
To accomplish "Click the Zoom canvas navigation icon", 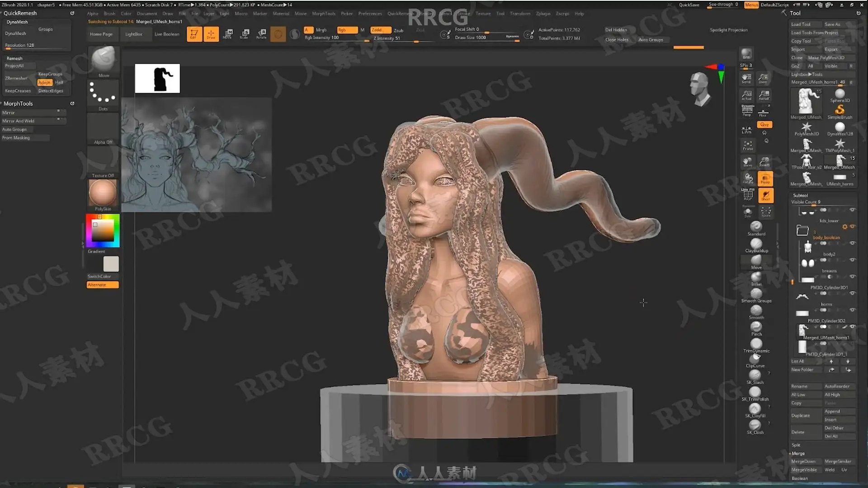I will [763, 79].
